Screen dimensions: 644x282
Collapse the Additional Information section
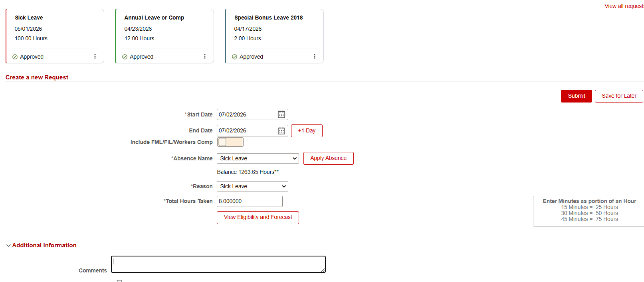8,245
